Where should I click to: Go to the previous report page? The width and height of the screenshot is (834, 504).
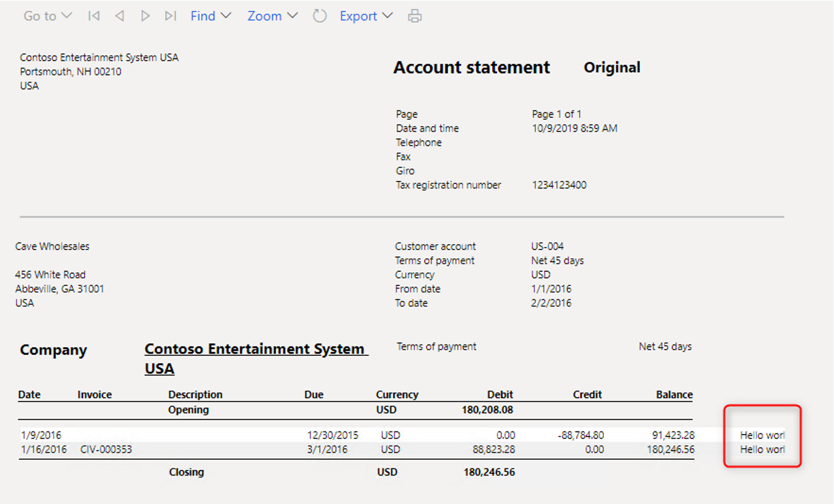pyautogui.click(x=119, y=16)
